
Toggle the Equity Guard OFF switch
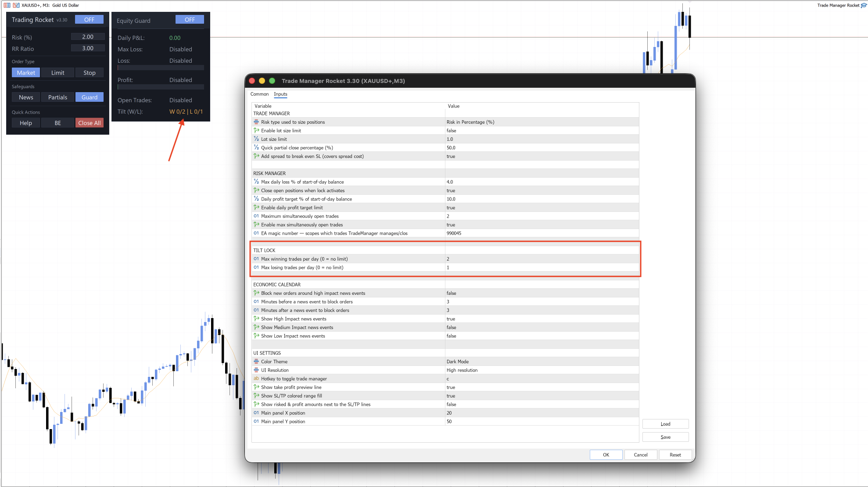pos(190,20)
